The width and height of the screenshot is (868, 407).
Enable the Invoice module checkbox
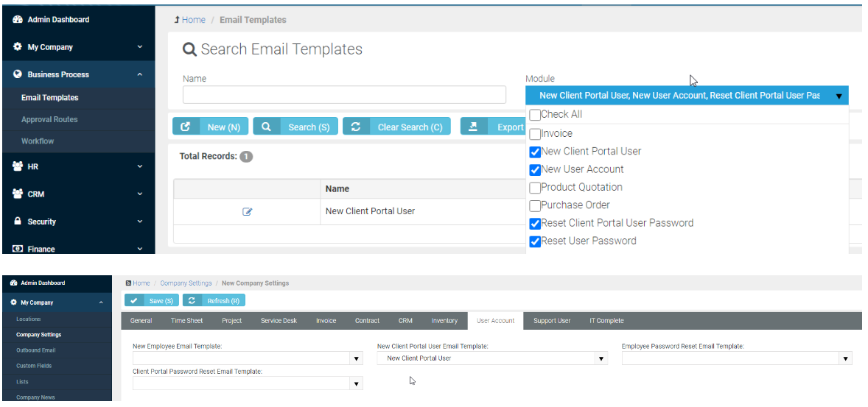[x=535, y=134]
